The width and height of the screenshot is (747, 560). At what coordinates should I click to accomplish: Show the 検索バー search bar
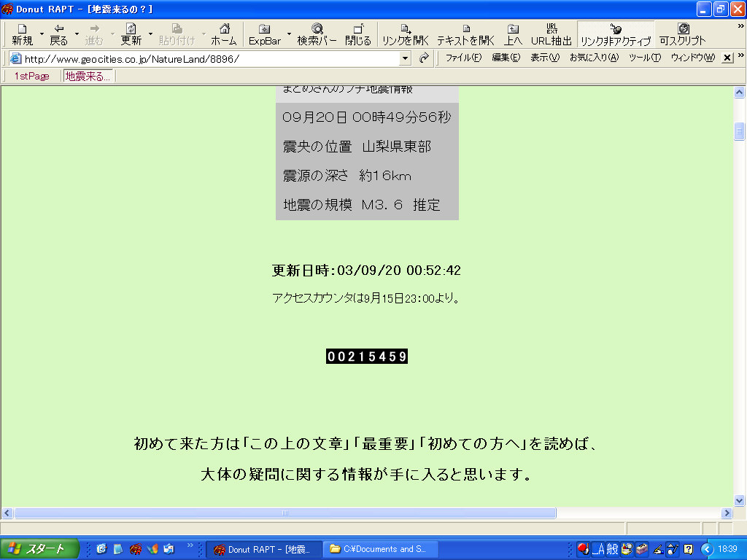[x=317, y=34]
